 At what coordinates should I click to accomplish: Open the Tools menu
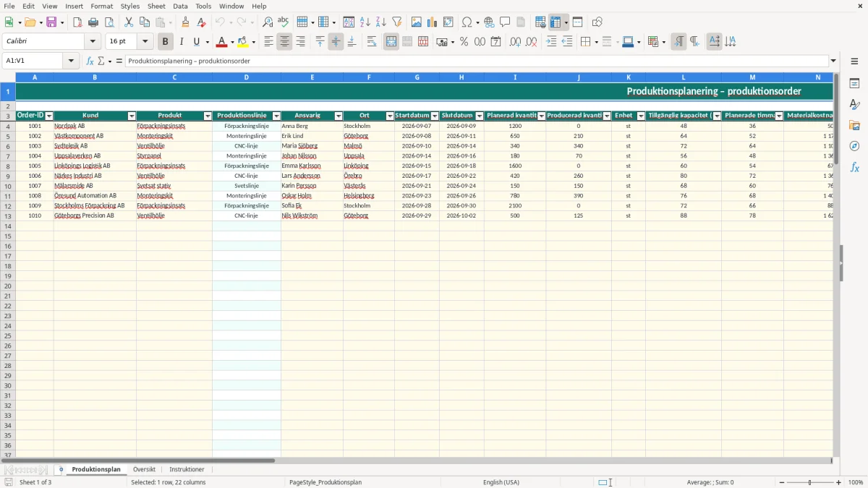point(203,6)
